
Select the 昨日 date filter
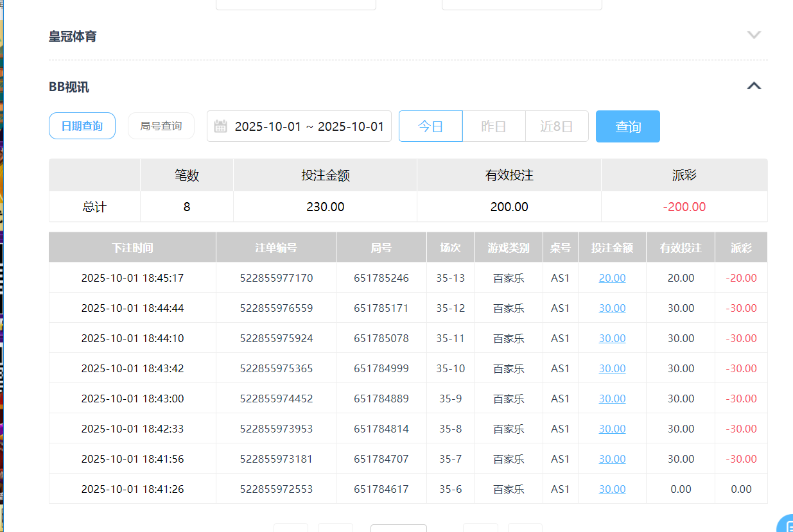pyautogui.click(x=494, y=126)
